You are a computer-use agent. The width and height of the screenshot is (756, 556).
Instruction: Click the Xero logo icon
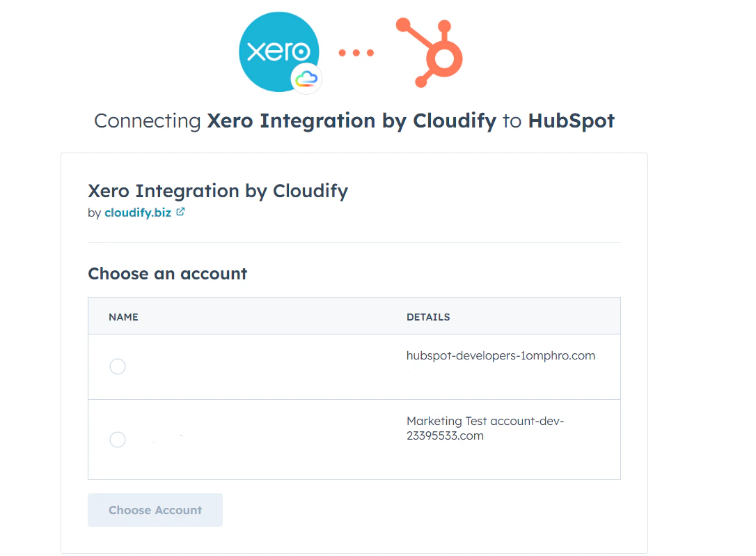[x=279, y=52]
